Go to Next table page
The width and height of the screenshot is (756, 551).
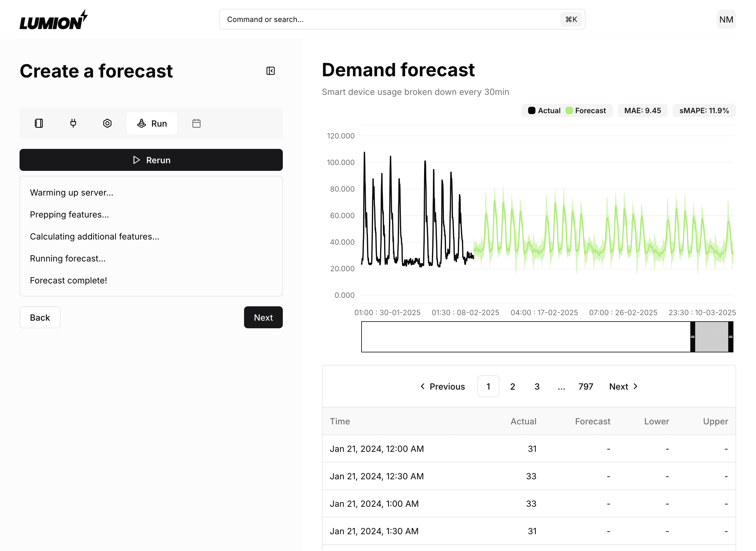pos(624,387)
